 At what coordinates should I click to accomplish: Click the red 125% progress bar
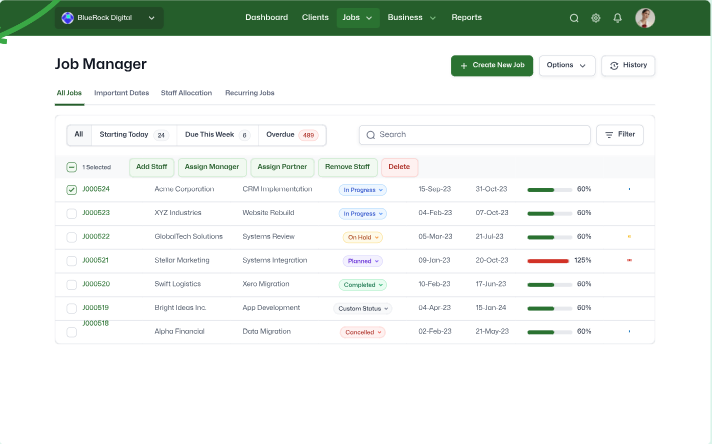[x=548, y=260]
